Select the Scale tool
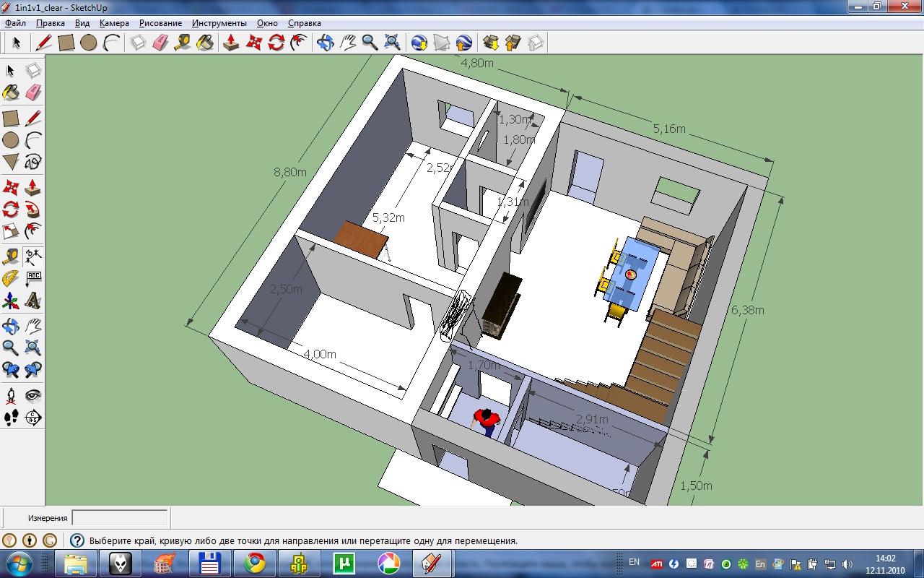Viewport: 924px width, 578px height. 11,231
